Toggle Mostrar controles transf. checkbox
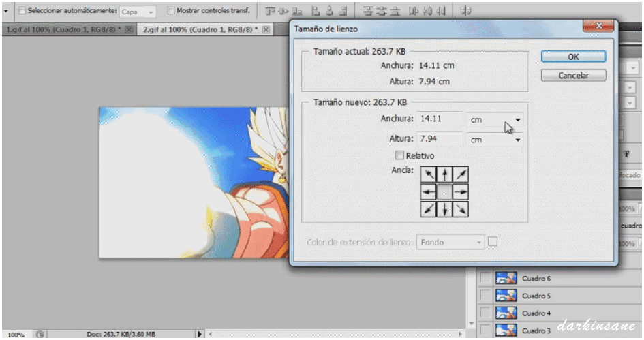This screenshot has width=644, height=340. 171,11
